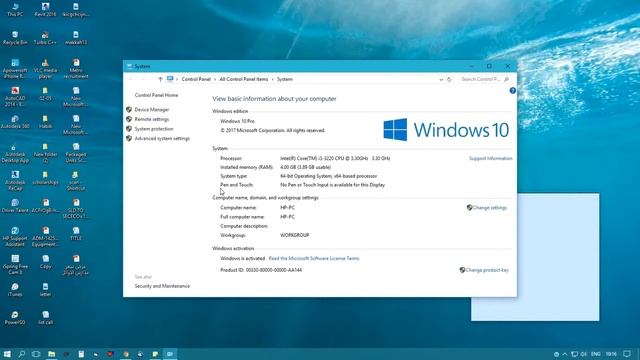
Task: Select All Control Panel Items breadcrumb
Action: (x=244, y=79)
